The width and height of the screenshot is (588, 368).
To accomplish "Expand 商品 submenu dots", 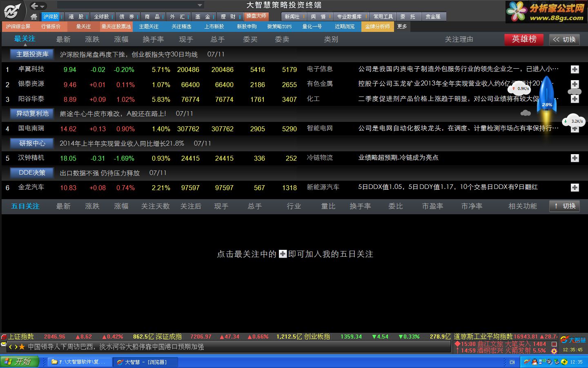I will click(x=163, y=17).
